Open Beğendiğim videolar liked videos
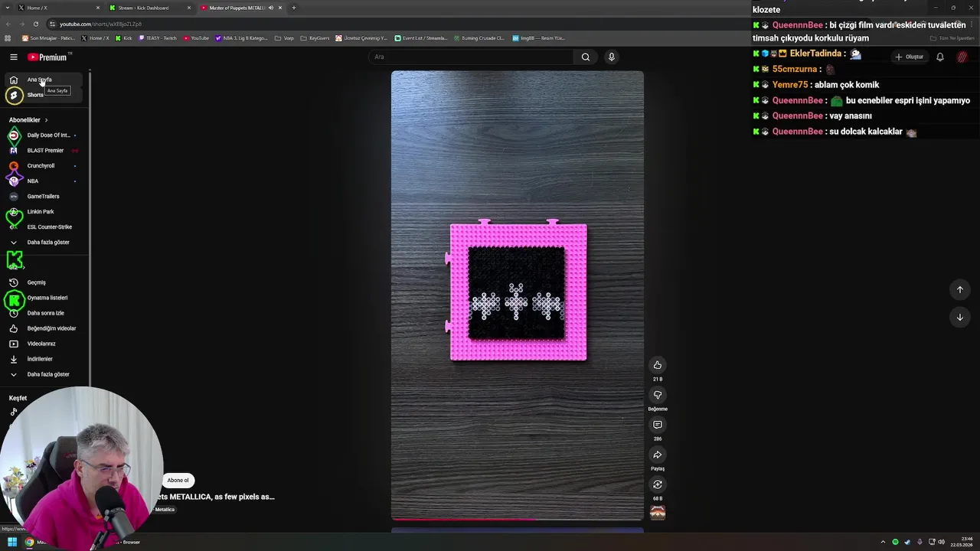The width and height of the screenshot is (980, 551). tap(44, 328)
